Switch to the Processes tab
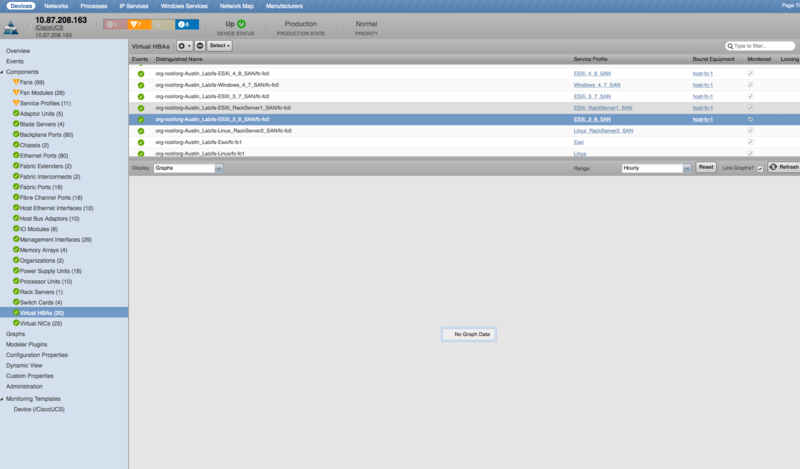Image resolution: width=800 pixels, height=469 pixels. coord(94,6)
